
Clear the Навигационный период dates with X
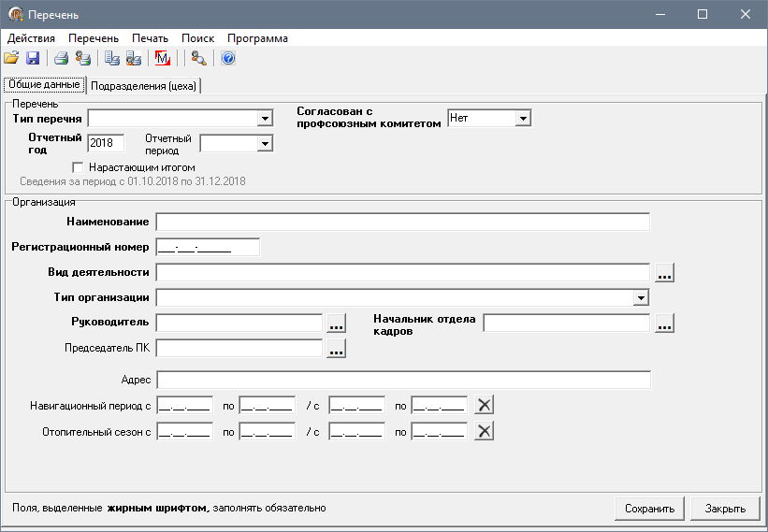click(484, 405)
